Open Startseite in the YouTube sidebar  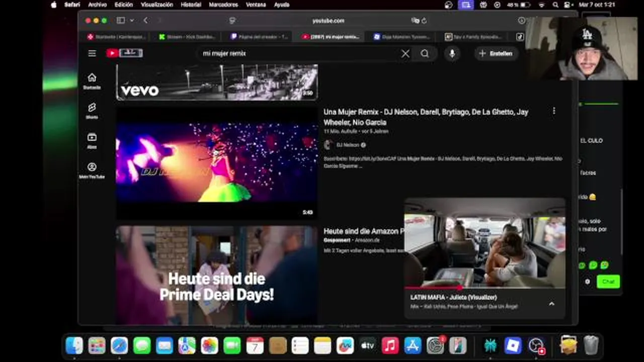coord(92,81)
